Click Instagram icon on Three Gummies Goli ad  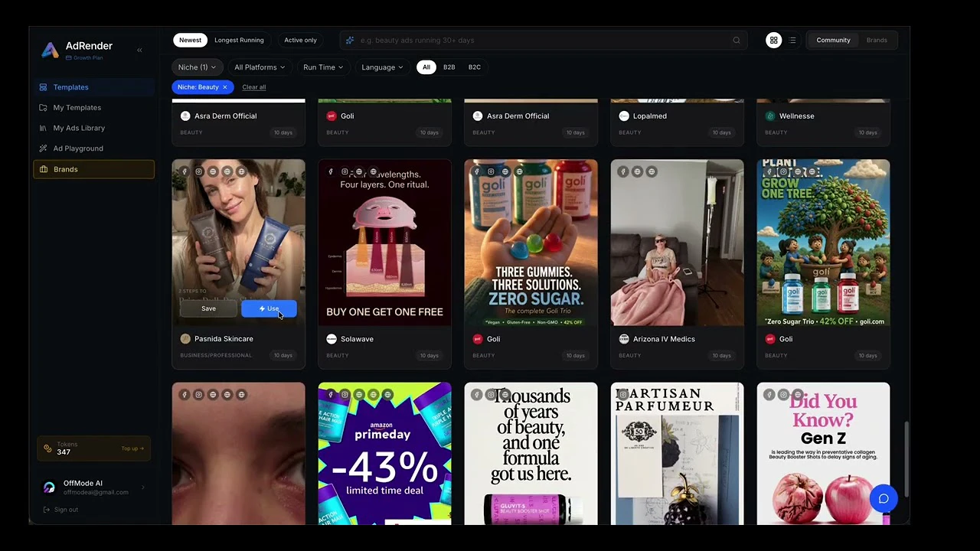[x=491, y=171]
